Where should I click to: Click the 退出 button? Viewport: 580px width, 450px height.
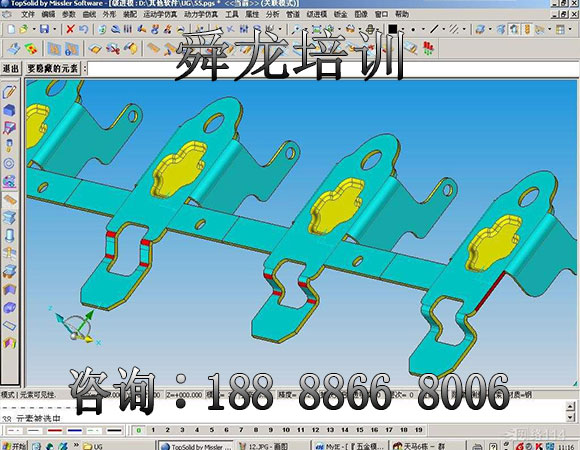pyautogui.click(x=11, y=68)
